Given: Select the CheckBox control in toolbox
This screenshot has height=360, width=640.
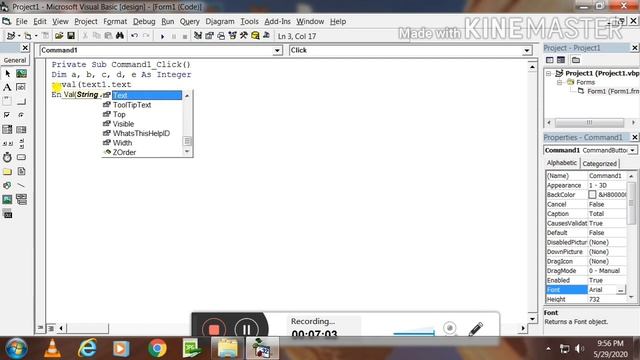Looking at the screenshot, I should (x=7, y=115).
